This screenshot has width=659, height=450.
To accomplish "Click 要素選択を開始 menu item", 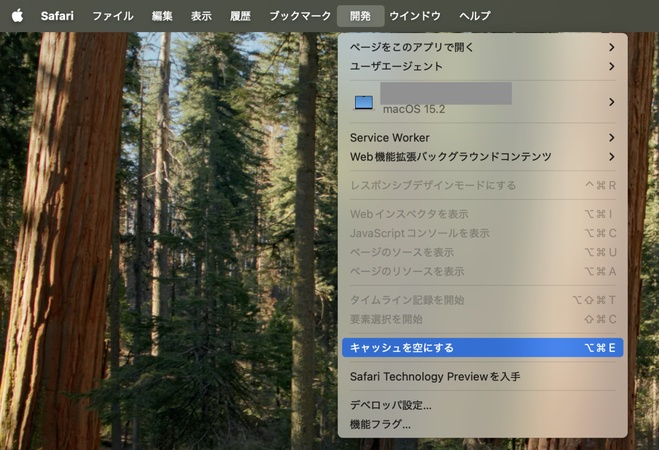I will click(482, 319).
